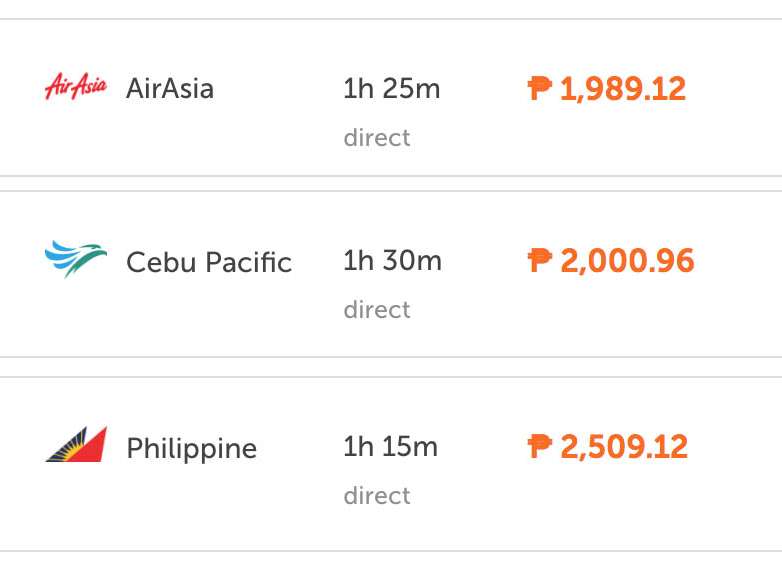Click the AirAsia red logo

[76, 87]
